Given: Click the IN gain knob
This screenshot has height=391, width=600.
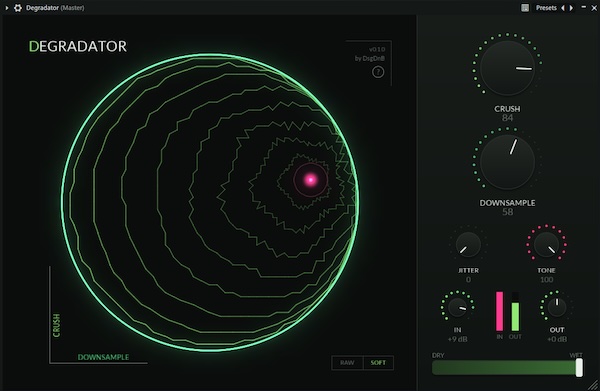Looking at the screenshot, I should [x=457, y=307].
